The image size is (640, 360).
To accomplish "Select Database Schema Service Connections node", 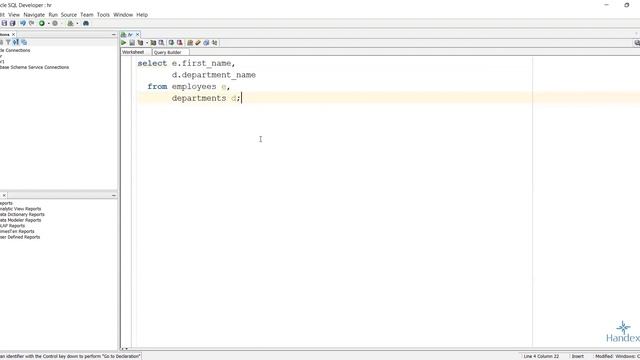I will coord(34,67).
